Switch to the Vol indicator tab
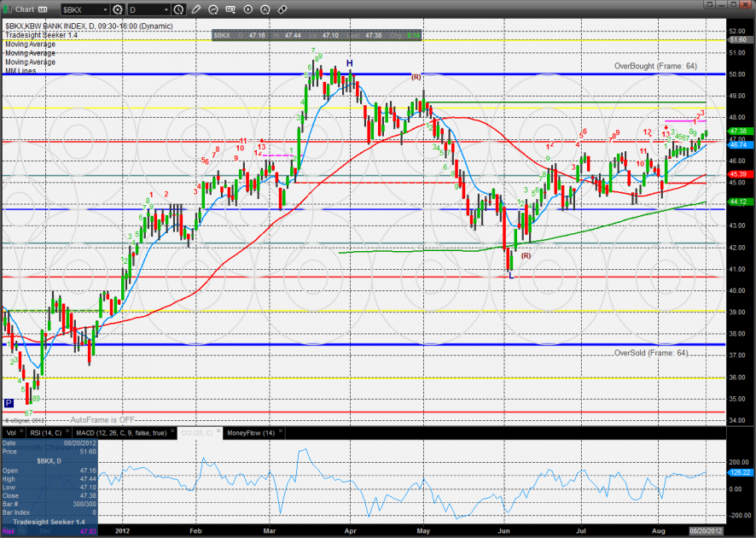Viewport: 756px width, 538px height. 11,434
